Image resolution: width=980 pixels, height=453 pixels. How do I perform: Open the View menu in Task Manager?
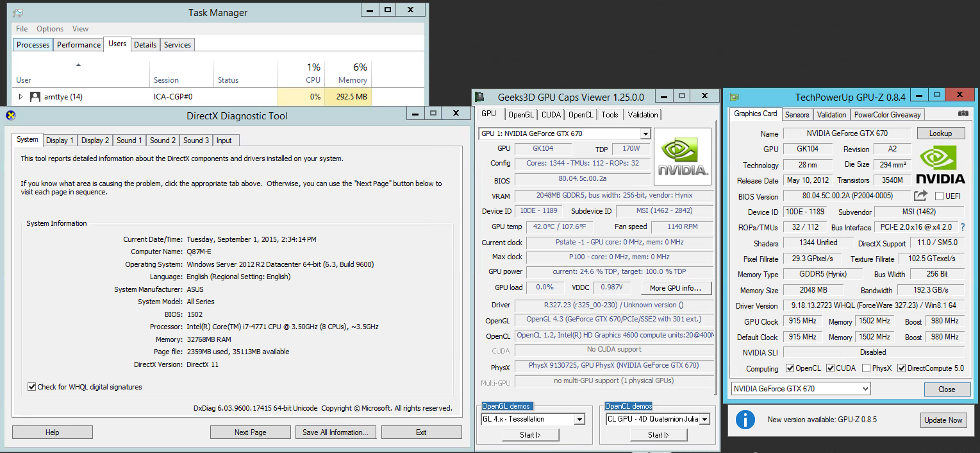(x=80, y=29)
